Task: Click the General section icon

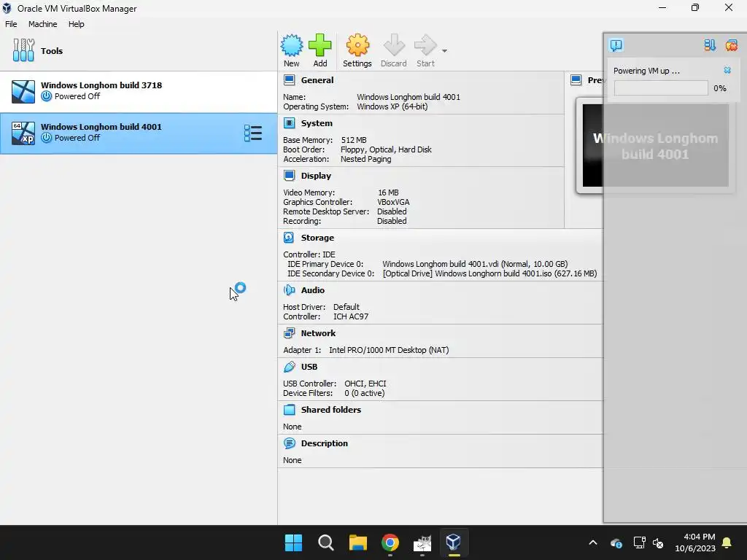Action: tap(289, 80)
